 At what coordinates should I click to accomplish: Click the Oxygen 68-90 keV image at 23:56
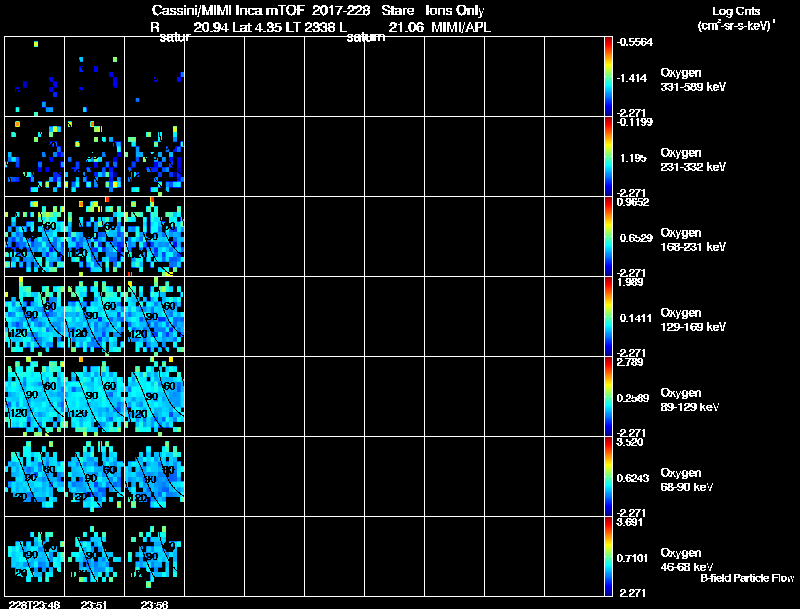click(155, 476)
